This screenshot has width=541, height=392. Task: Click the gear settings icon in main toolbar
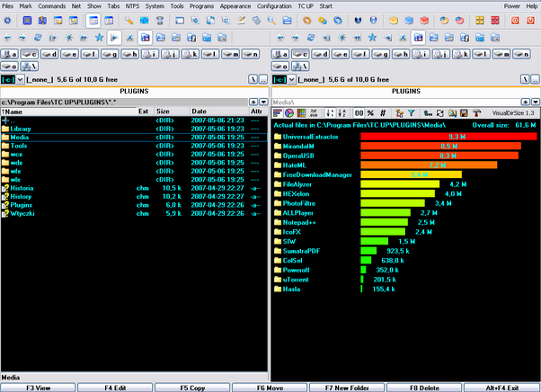[7, 21]
